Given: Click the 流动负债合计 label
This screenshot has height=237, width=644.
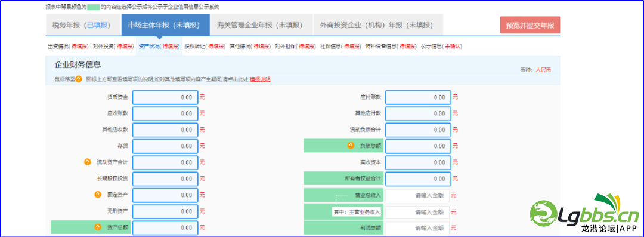Looking at the screenshot, I should coord(366,130).
